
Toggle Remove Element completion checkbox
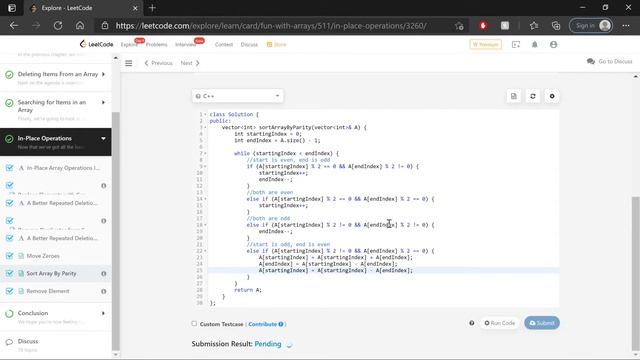pos(9,291)
